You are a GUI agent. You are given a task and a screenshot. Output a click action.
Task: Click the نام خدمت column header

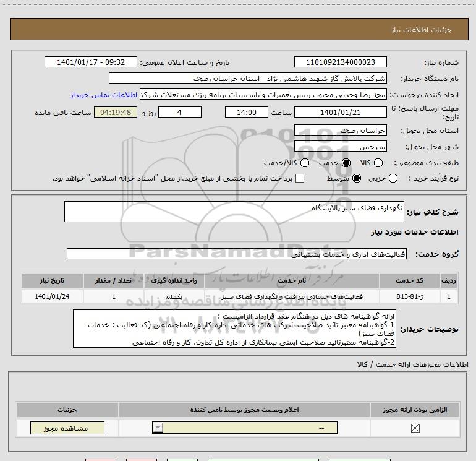coord(292,280)
